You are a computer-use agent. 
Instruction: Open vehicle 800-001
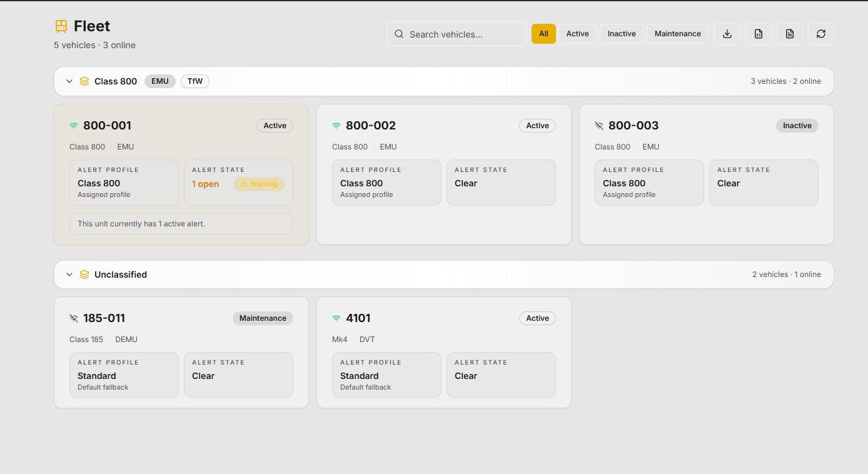point(181,174)
